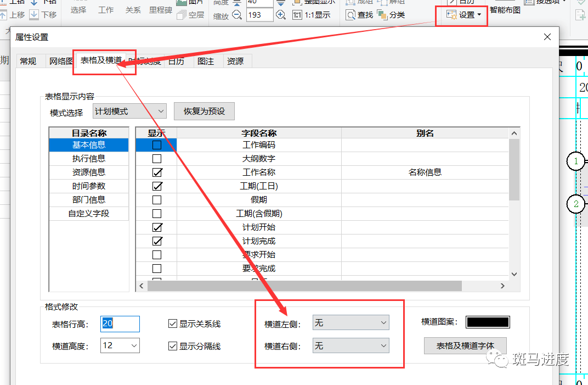Click the 字段名称 column header
The width and height of the screenshot is (588, 385).
point(259,133)
